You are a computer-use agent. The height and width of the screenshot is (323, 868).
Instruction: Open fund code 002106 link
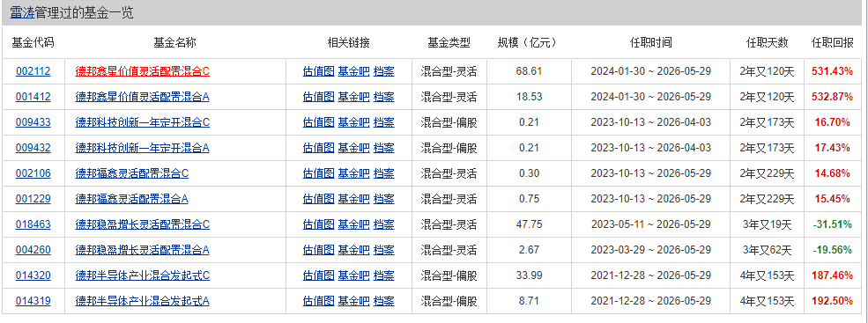tap(33, 173)
